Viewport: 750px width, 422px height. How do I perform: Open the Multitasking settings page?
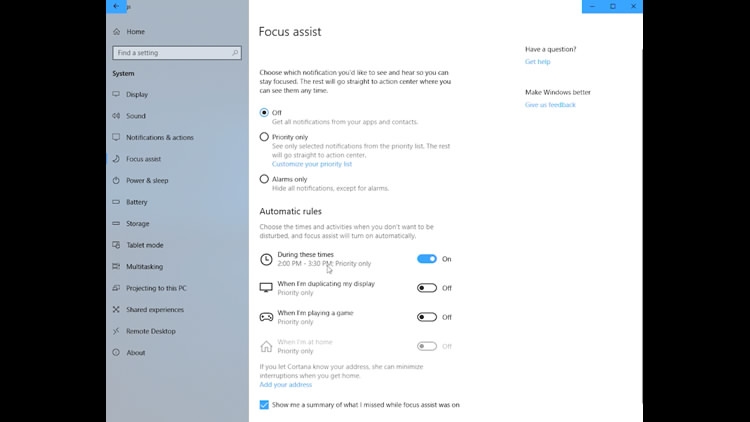click(144, 267)
